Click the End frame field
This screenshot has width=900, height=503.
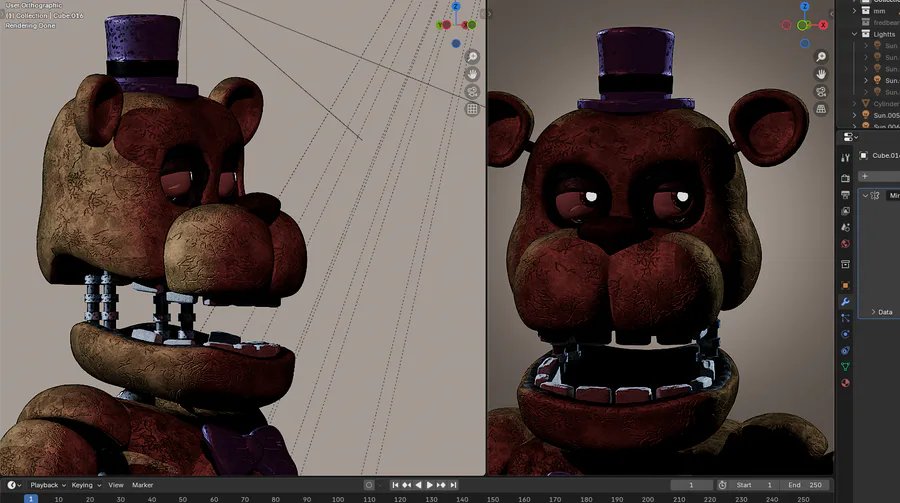805,485
